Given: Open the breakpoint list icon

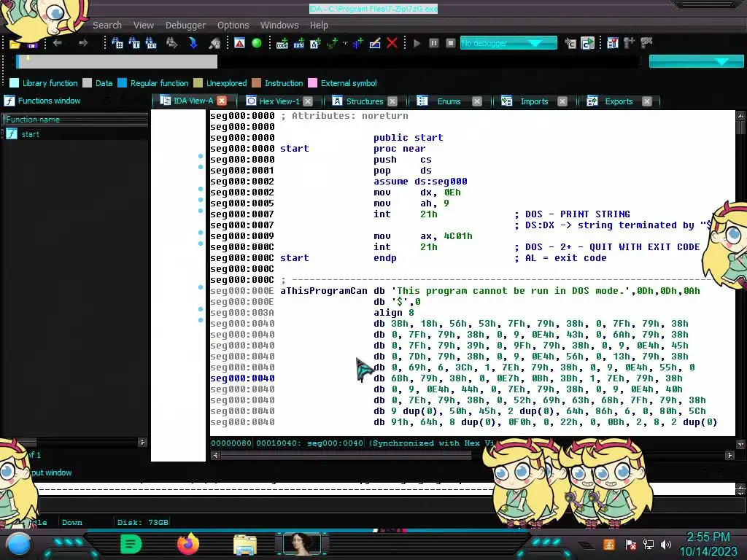Looking at the screenshot, I should (613, 43).
